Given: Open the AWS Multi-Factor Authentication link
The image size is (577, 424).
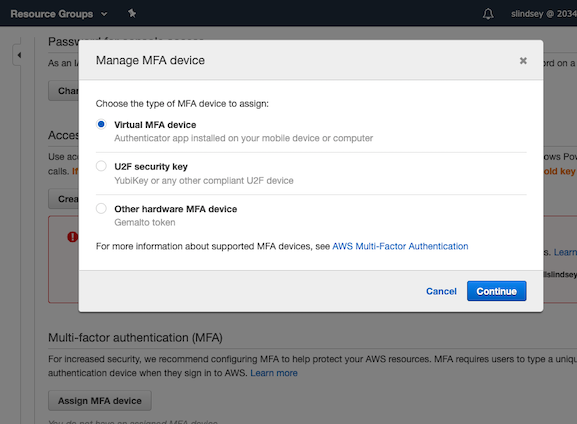Looking at the screenshot, I should tap(400, 246).
